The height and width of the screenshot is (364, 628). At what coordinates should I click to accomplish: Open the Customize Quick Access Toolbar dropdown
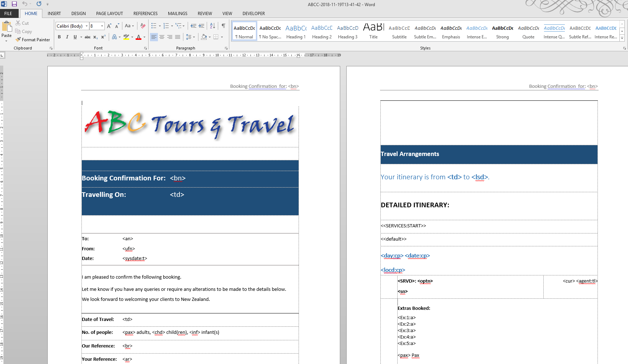pyautogui.click(x=47, y=4)
